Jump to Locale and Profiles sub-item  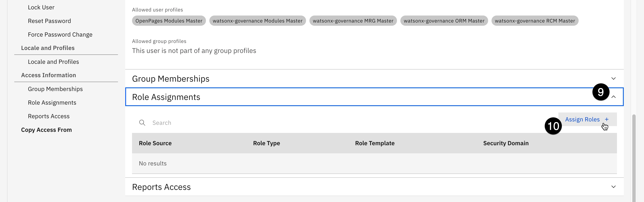point(53,62)
